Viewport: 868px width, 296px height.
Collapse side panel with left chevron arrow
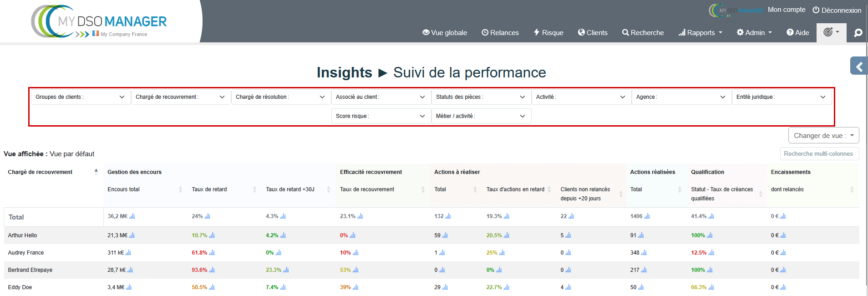(859, 66)
